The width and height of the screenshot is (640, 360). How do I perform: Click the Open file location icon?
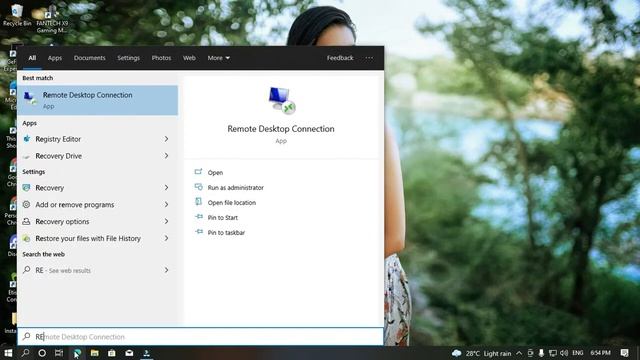[x=198, y=202]
